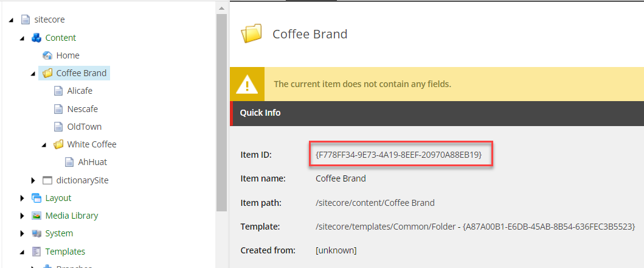Click the content tree scrollbar thumb
The image size is (644, 268).
coord(221,113)
